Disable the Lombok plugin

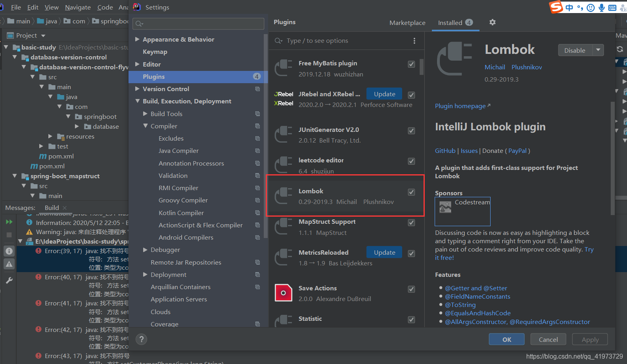point(575,50)
